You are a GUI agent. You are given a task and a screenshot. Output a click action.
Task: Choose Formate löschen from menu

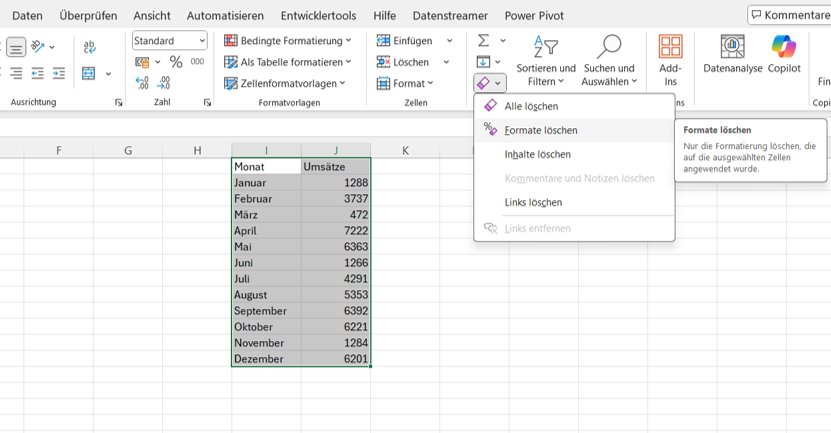click(x=540, y=130)
